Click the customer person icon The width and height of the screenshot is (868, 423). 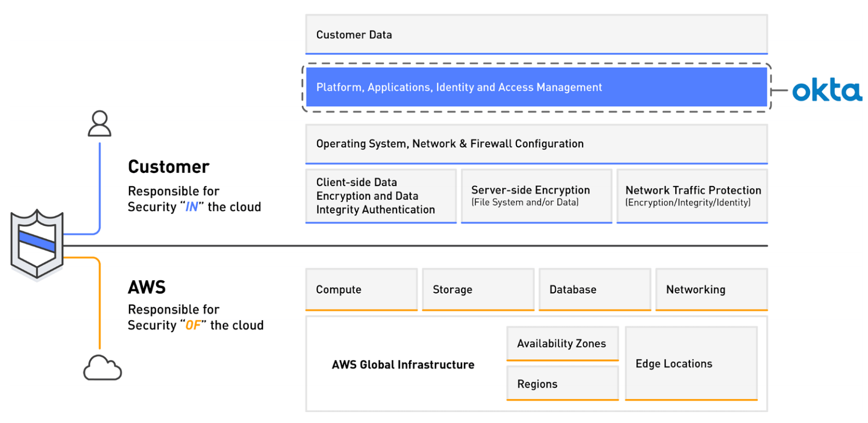pyautogui.click(x=100, y=124)
